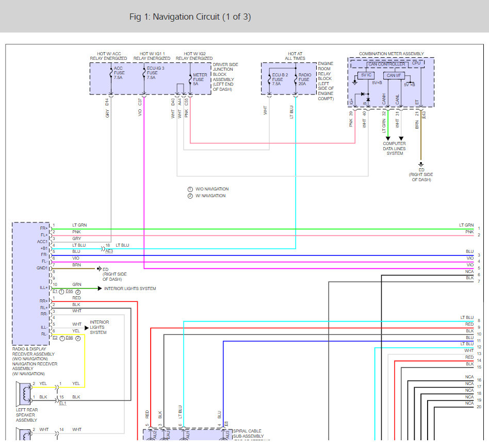Click the FL+ pin label
The width and height of the screenshot is (489, 448).
[44, 235]
